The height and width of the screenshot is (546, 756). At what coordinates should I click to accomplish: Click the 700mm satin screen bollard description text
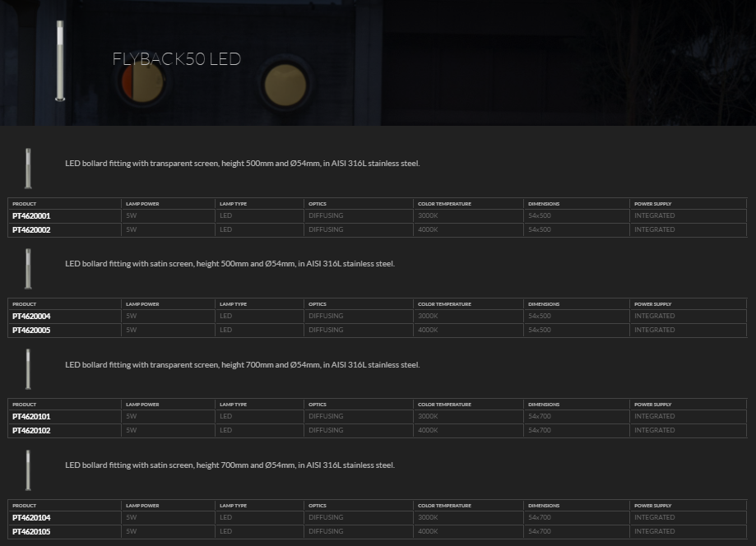(230, 465)
